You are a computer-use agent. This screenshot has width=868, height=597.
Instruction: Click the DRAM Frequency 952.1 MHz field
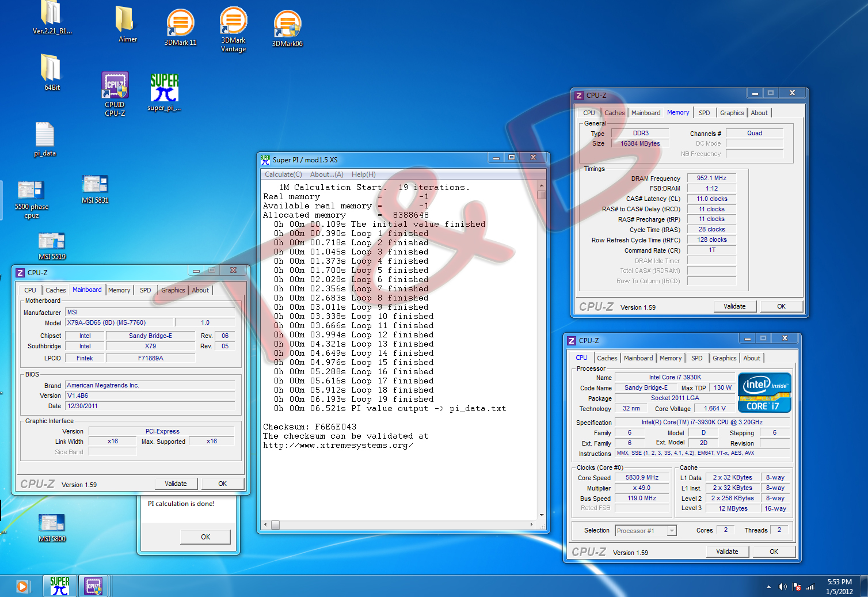711,178
